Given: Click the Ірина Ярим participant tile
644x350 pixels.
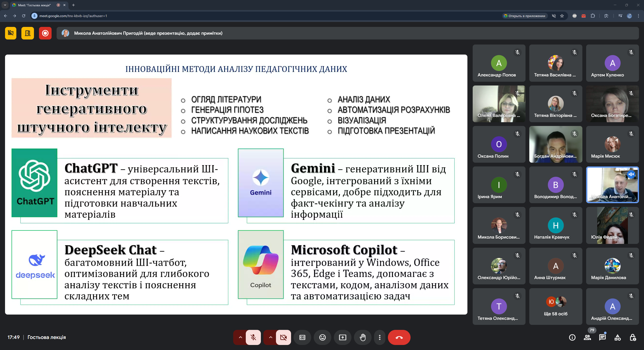Looking at the screenshot, I should pyautogui.click(x=499, y=185).
